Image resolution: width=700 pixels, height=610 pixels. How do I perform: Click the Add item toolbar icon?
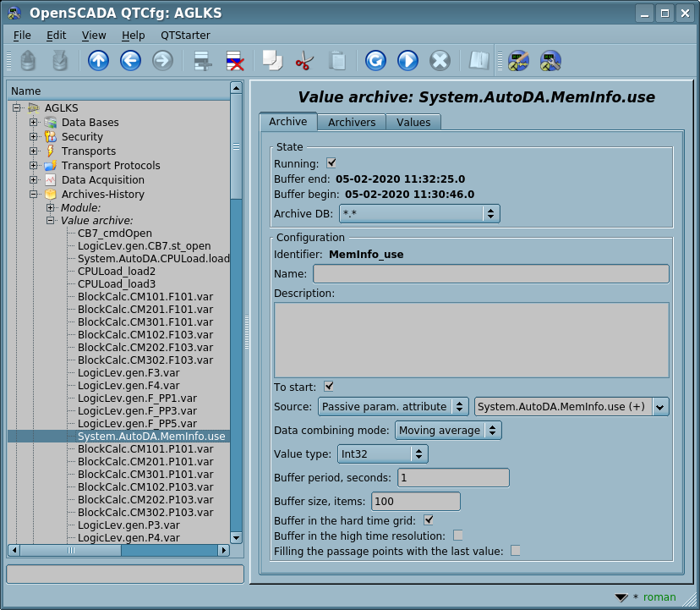point(203,61)
